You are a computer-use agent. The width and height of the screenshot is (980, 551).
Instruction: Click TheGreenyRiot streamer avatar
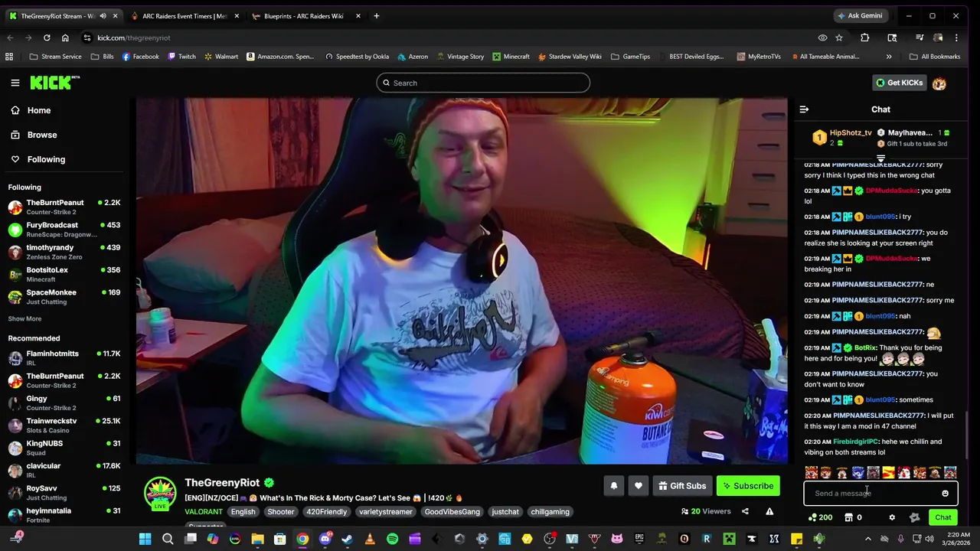coord(160,494)
